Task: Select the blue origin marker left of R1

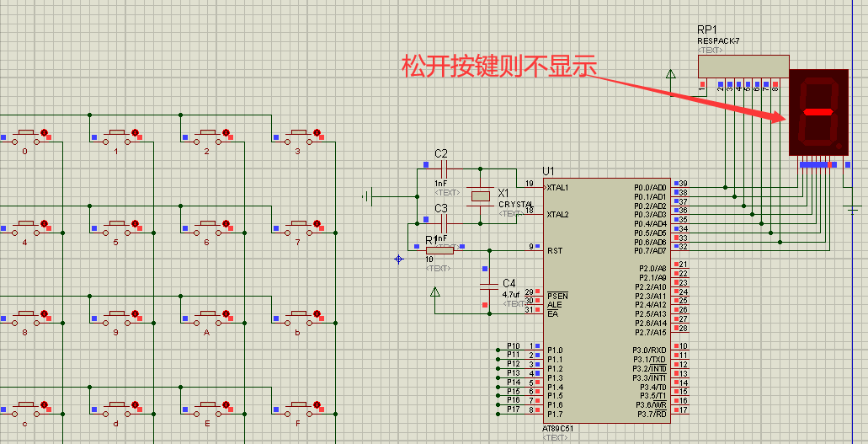Action: tap(399, 259)
